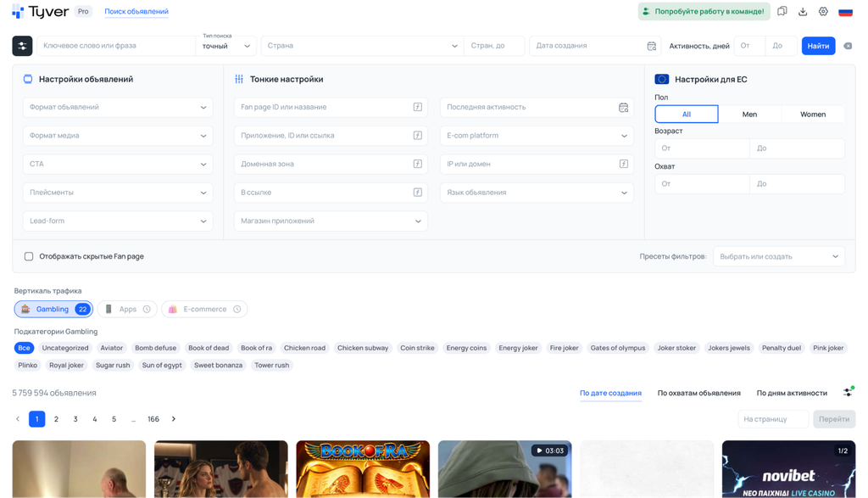Click the clock icon in Apps vertical
The width and height of the screenshot is (868, 498).
[x=147, y=309]
